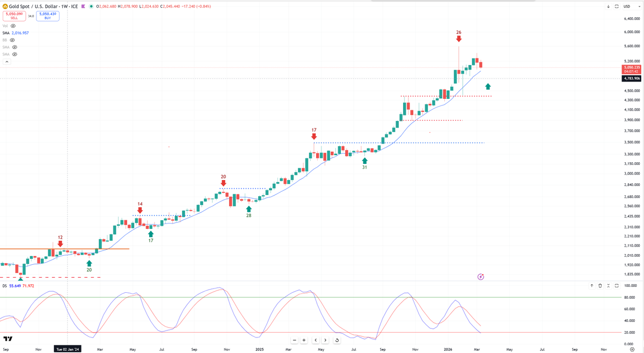Zoom out with the minus button
644x353 pixels.
[295, 340]
